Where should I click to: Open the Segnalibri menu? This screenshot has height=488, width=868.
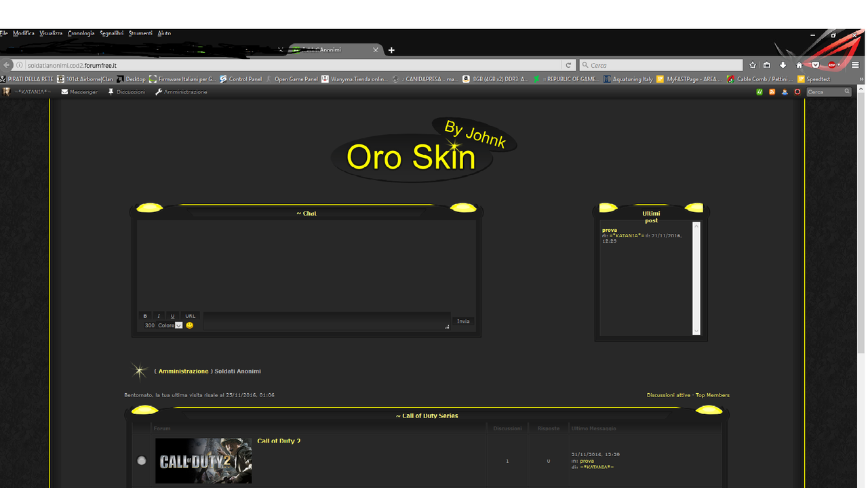(x=112, y=33)
